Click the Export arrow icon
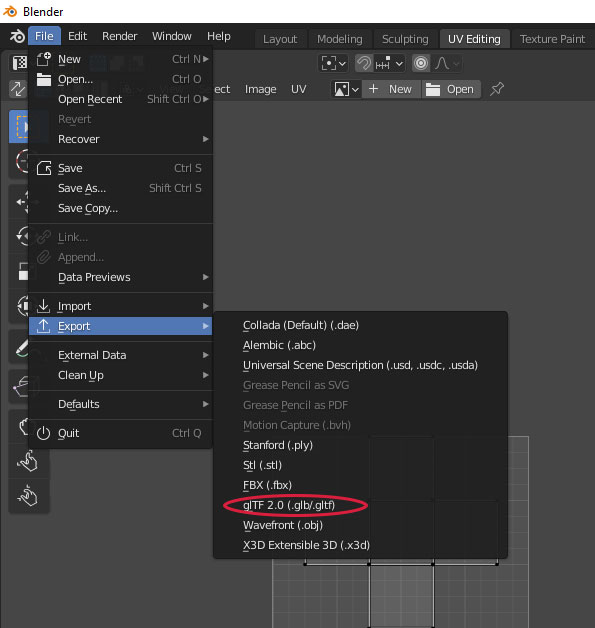 coord(43,326)
